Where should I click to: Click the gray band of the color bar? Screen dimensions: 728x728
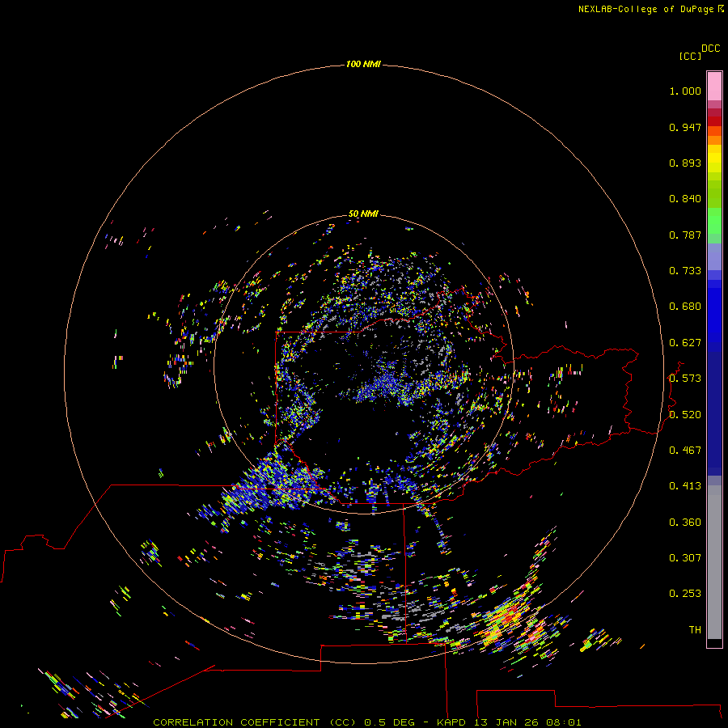714,562
